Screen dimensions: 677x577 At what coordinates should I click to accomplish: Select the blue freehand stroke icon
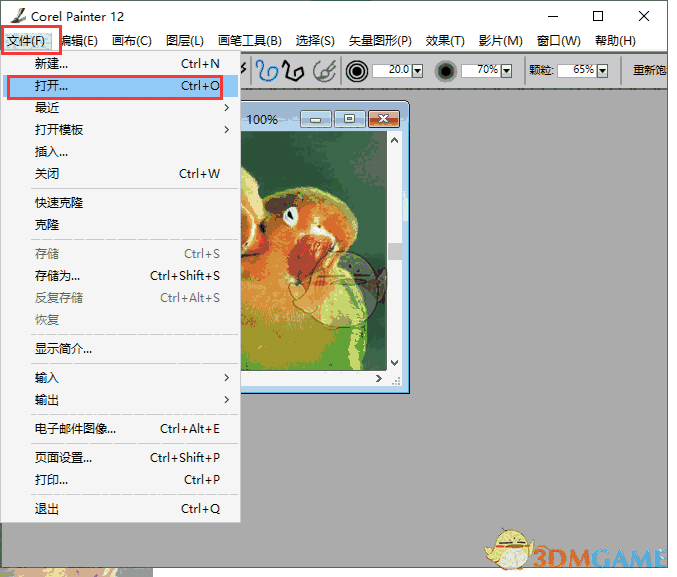click(266, 70)
